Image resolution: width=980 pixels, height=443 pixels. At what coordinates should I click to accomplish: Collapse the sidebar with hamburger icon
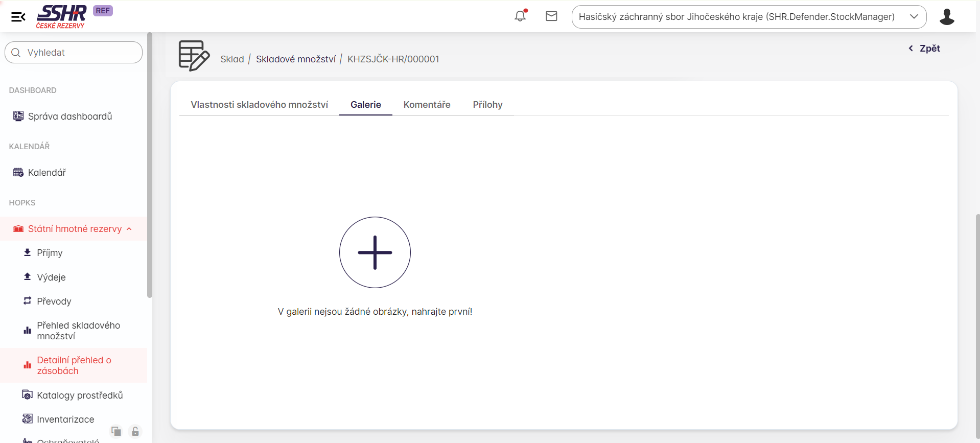[x=18, y=17]
